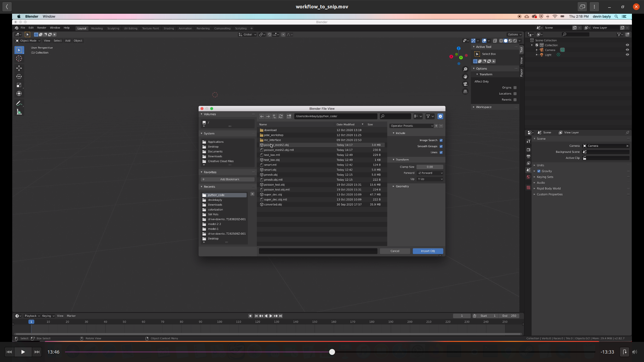The image size is (644, 362).
Task: Click the video progress seek bar thumb
Action: click(332, 352)
